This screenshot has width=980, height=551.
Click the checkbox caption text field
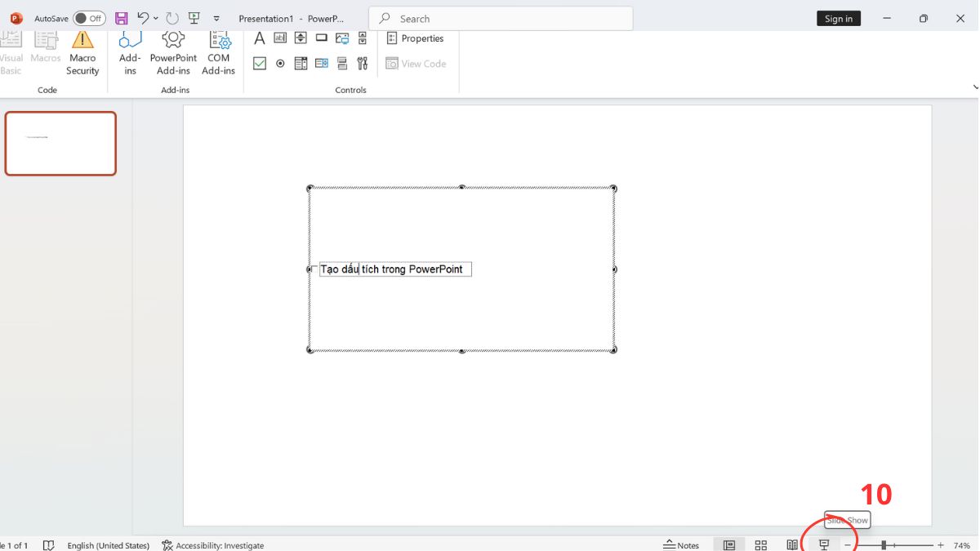coord(395,269)
